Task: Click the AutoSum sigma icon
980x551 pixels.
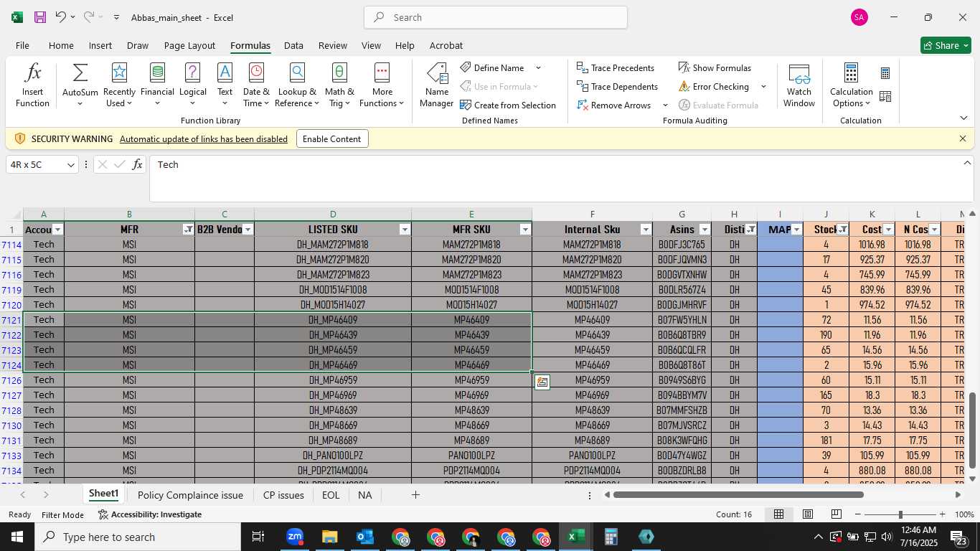Action: (x=80, y=72)
